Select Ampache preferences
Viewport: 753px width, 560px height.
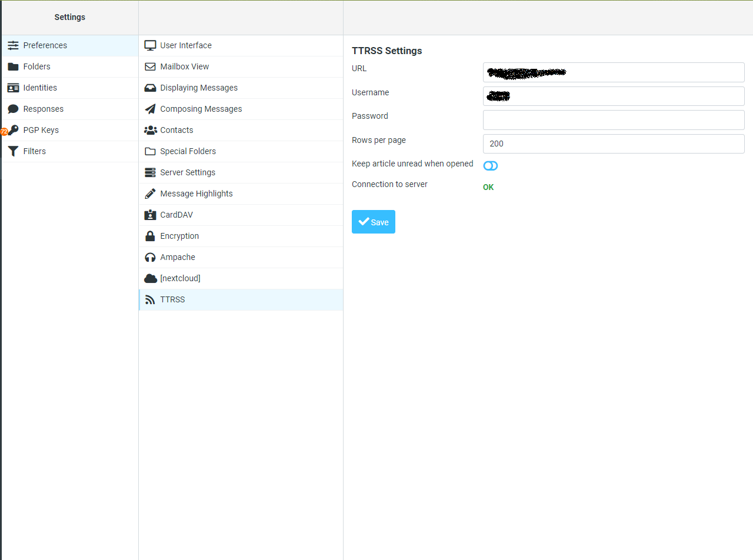click(x=241, y=257)
